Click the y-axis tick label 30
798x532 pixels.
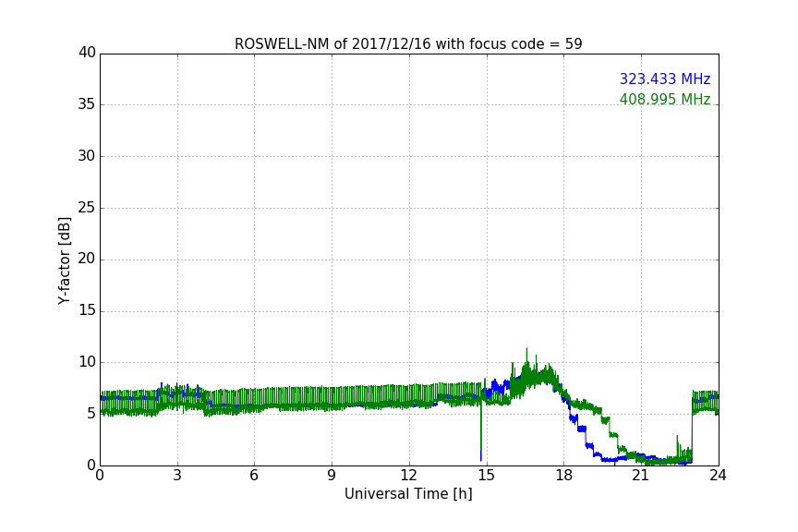tap(87, 156)
